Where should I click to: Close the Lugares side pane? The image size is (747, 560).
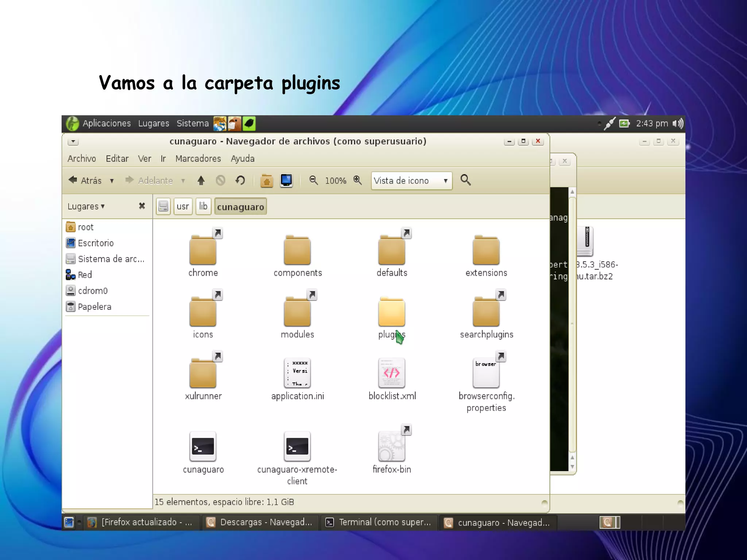[142, 206]
